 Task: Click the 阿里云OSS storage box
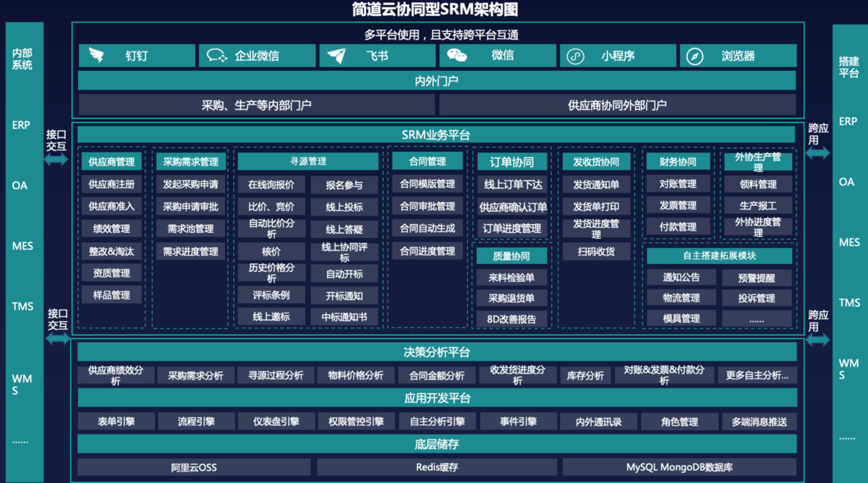pos(194,467)
